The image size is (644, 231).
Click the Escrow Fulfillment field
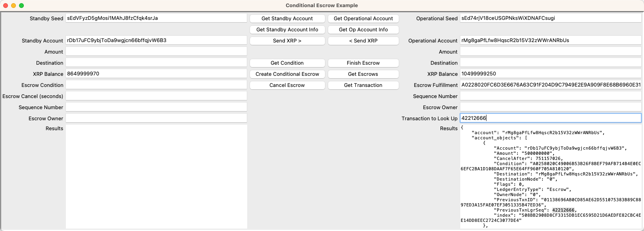[x=550, y=85]
